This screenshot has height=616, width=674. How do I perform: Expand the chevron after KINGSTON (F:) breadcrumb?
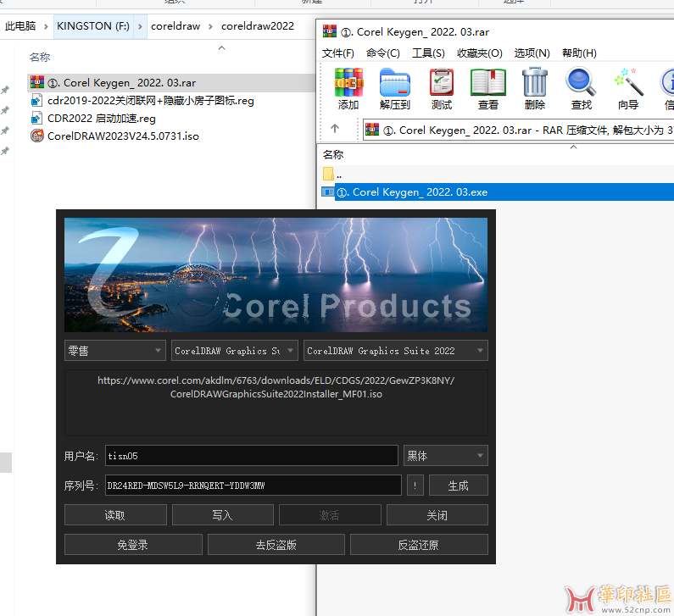[140, 26]
